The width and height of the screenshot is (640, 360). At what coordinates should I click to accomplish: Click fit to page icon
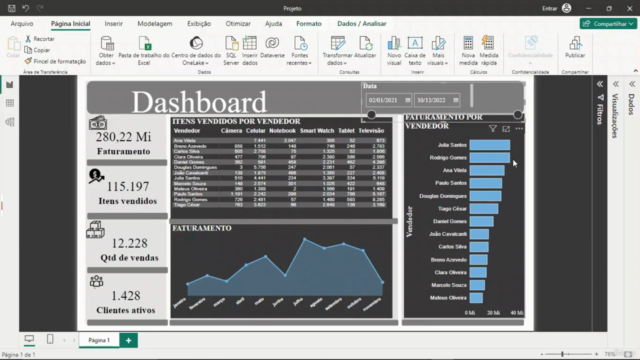coord(629,354)
